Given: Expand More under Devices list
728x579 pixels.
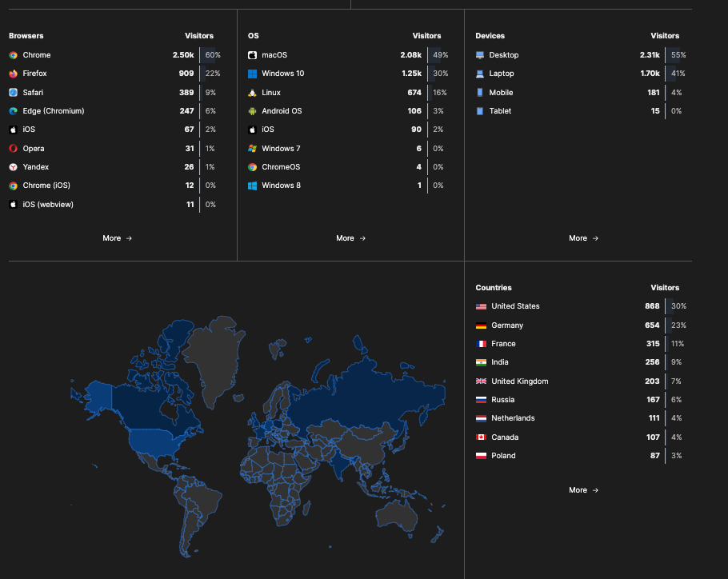Looking at the screenshot, I should (x=583, y=238).
